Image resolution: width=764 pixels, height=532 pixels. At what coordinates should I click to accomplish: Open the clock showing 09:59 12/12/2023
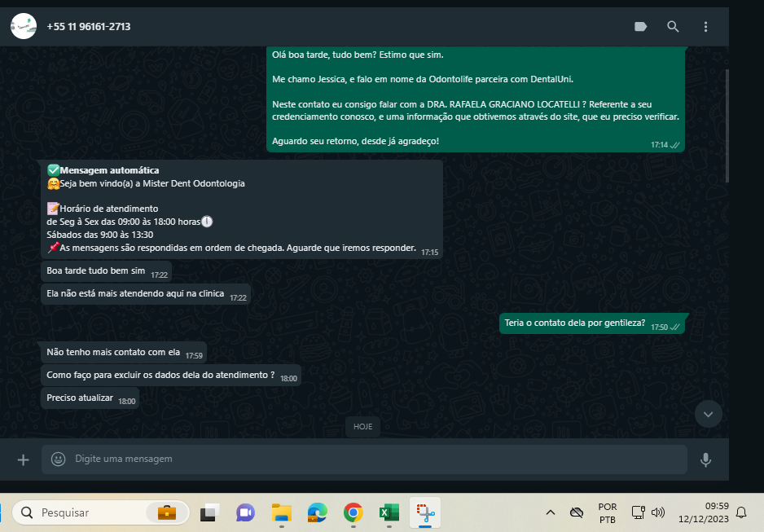[704, 512]
